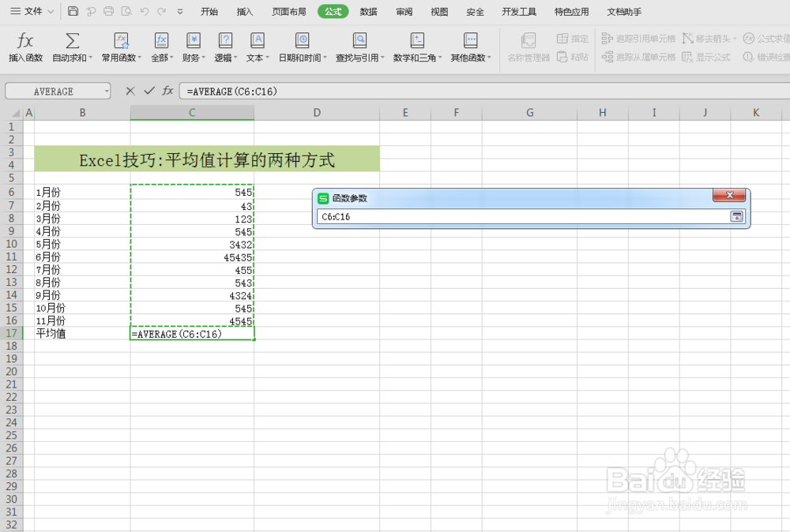Image resolution: width=790 pixels, height=532 pixels.
Task: Click the save icon in quick access toolbar
Action: click(x=73, y=11)
